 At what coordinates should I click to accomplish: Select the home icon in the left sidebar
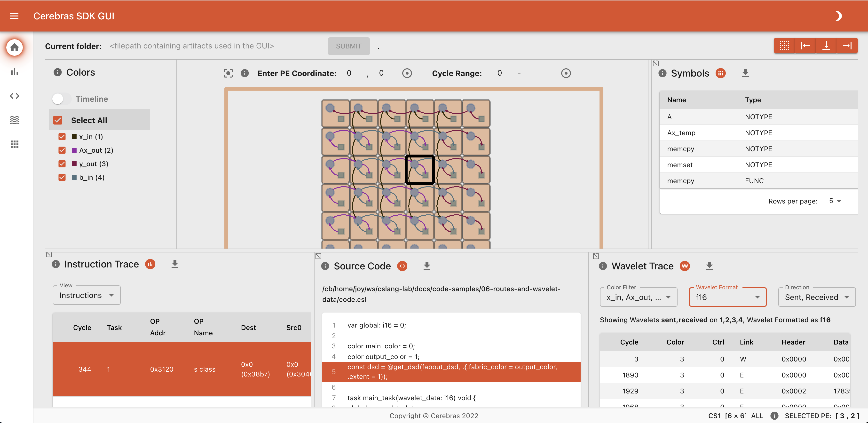(x=14, y=47)
